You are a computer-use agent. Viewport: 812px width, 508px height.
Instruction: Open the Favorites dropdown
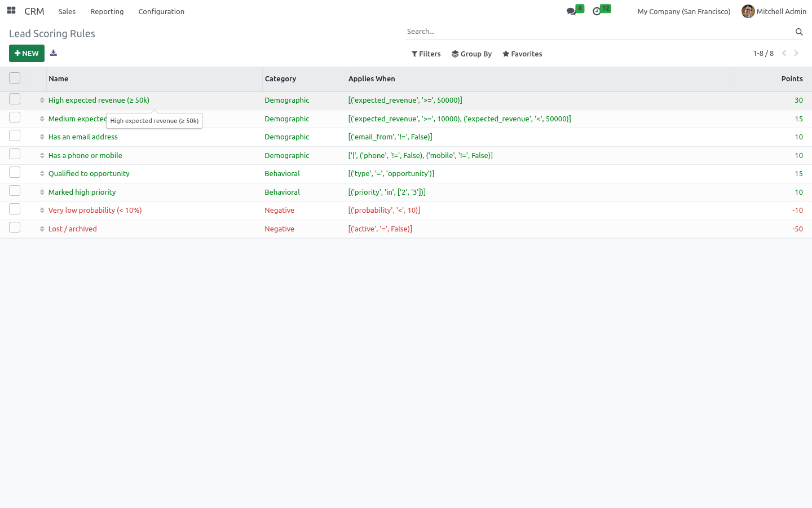tap(522, 54)
